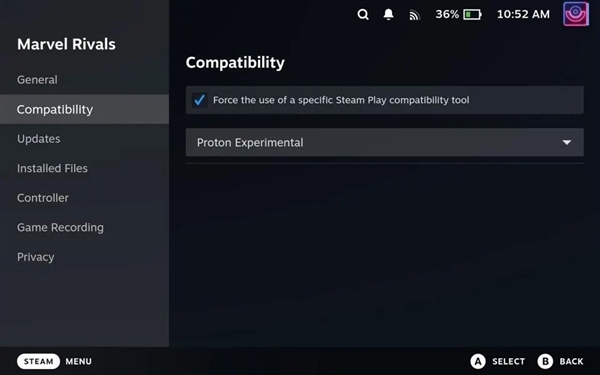This screenshot has height=375, width=600.
Task: Click the 10:52 AM clock
Action: click(x=523, y=15)
